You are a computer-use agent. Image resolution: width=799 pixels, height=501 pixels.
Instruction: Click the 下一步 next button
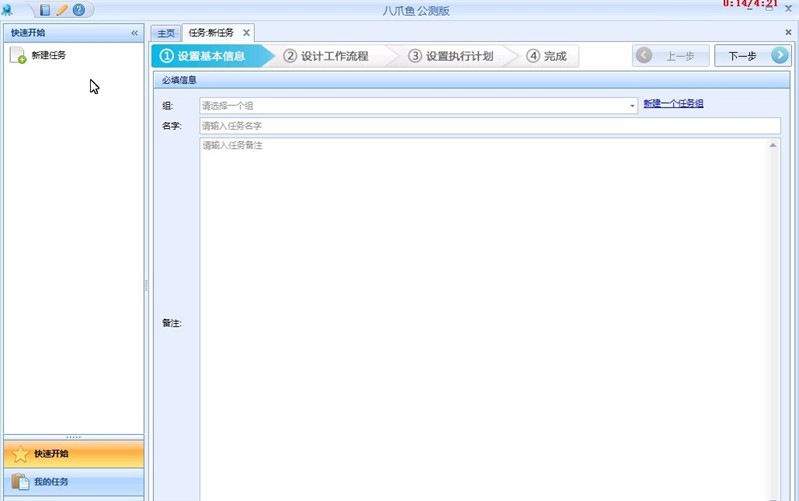(752, 56)
